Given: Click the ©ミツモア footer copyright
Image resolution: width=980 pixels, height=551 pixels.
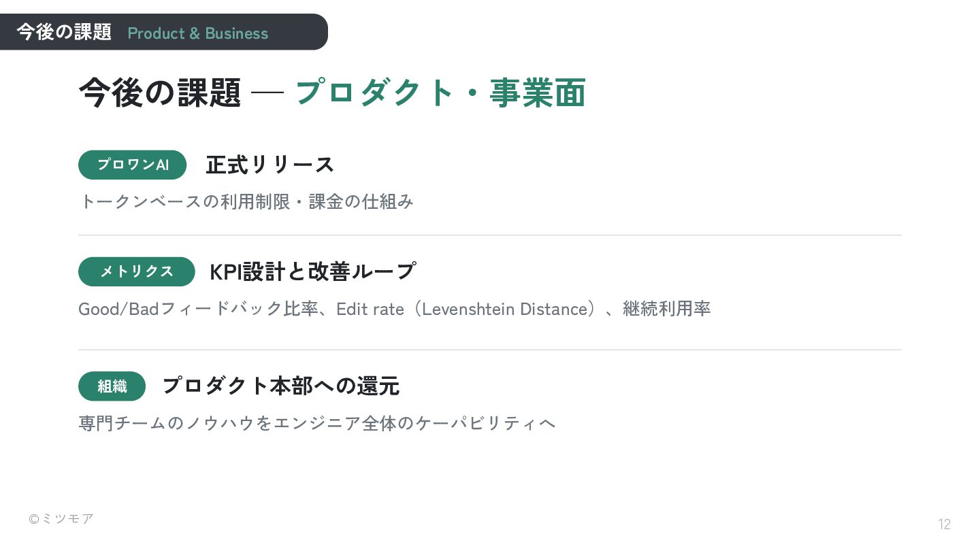Looking at the screenshot, I should (x=61, y=518).
